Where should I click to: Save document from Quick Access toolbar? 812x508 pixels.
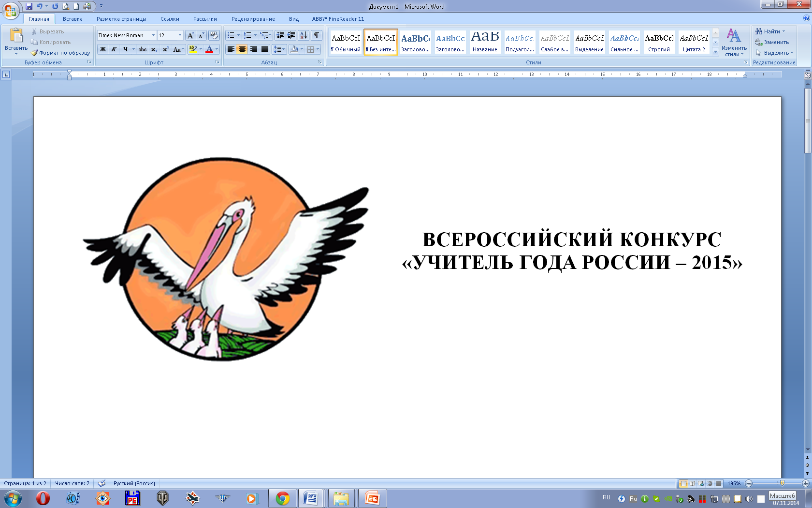point(29,6)
